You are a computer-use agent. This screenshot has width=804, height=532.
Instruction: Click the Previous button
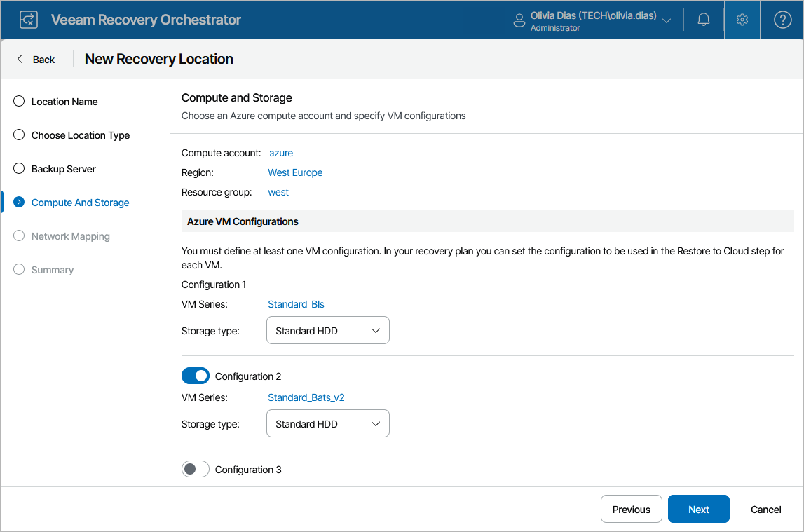point(631,510)
